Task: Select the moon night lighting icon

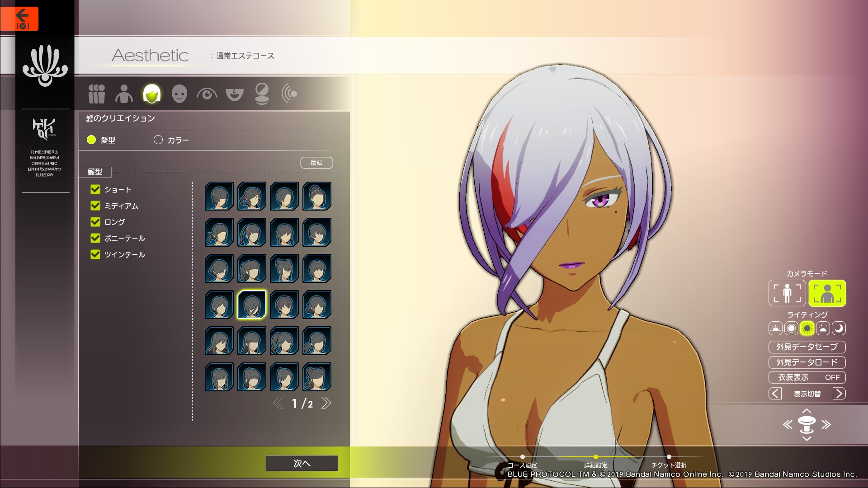Action: coord(839,328)
